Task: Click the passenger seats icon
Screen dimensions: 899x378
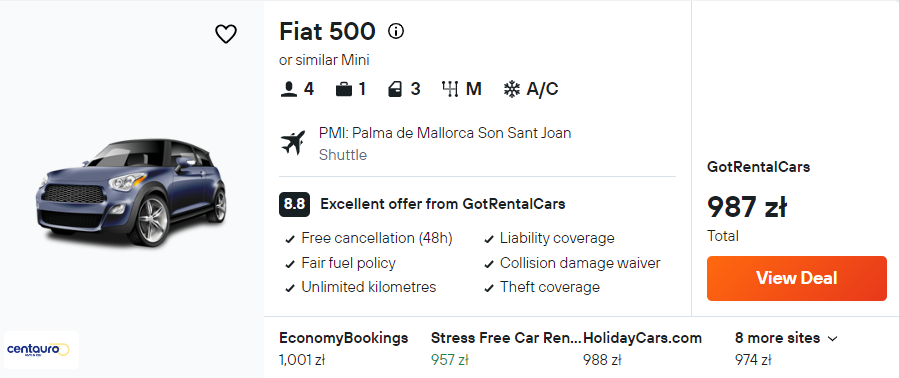Action: 288,89
